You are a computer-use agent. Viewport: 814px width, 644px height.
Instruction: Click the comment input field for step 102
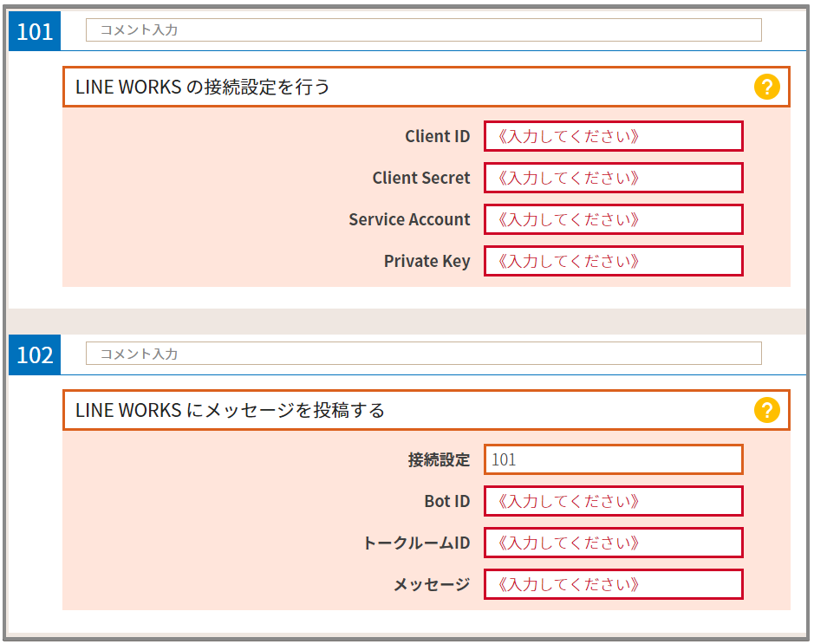(x=424, y=354)
